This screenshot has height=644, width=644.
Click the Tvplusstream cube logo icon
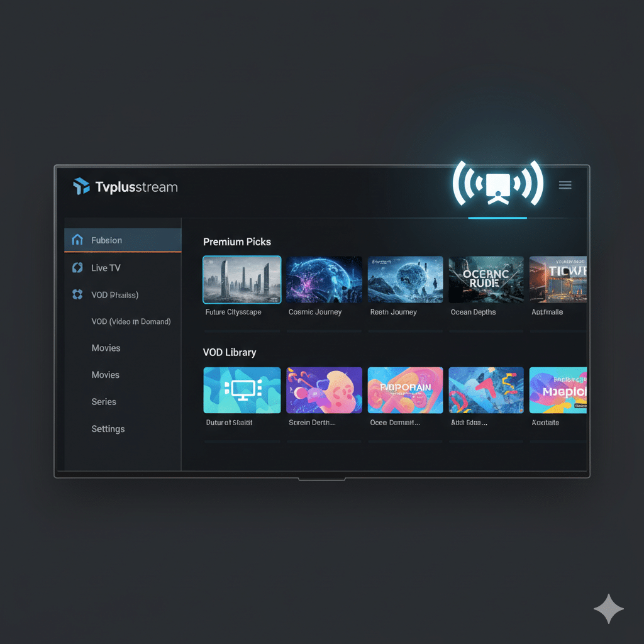pos(81,186)
